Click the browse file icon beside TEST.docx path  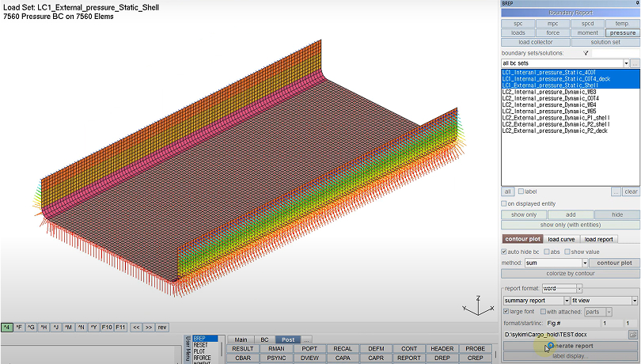coord(633,335)
